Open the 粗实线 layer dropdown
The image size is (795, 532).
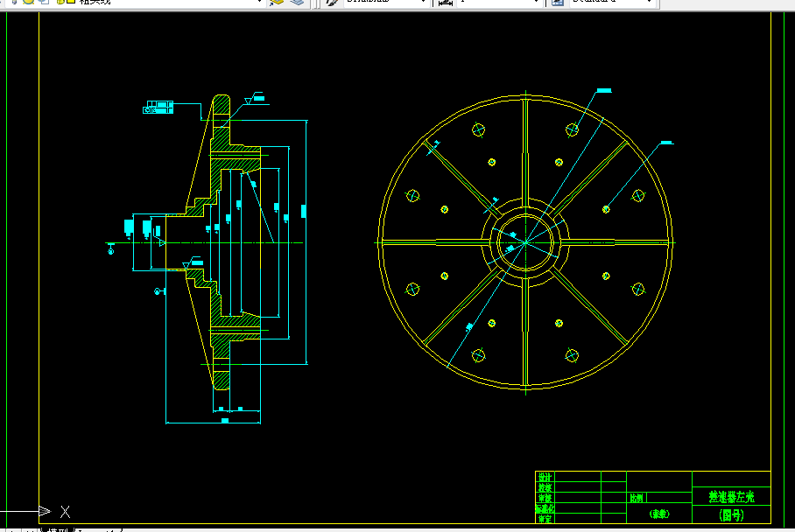pyautogui.click(x=259, y=2)
